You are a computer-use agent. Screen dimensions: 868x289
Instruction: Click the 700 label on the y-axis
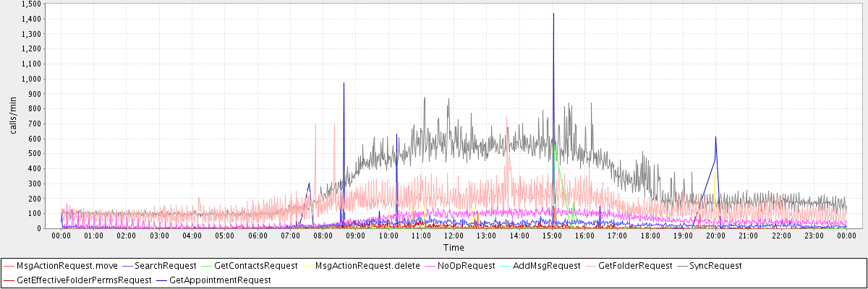tap(35, 124)
